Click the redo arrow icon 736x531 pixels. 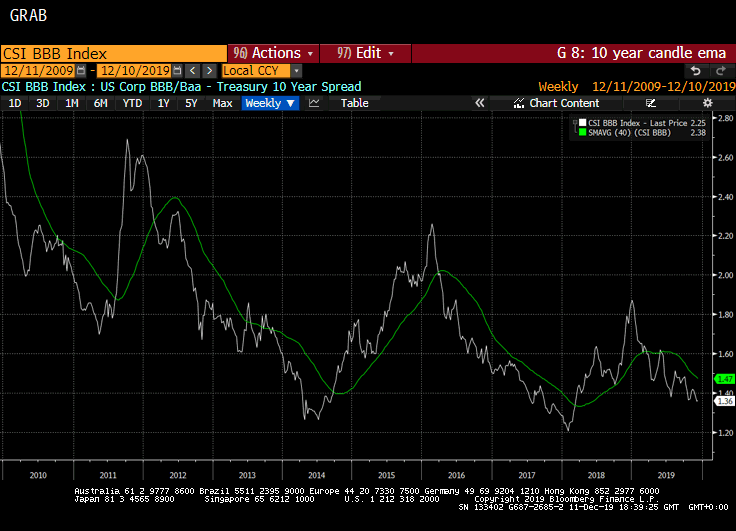click(720, 71)
